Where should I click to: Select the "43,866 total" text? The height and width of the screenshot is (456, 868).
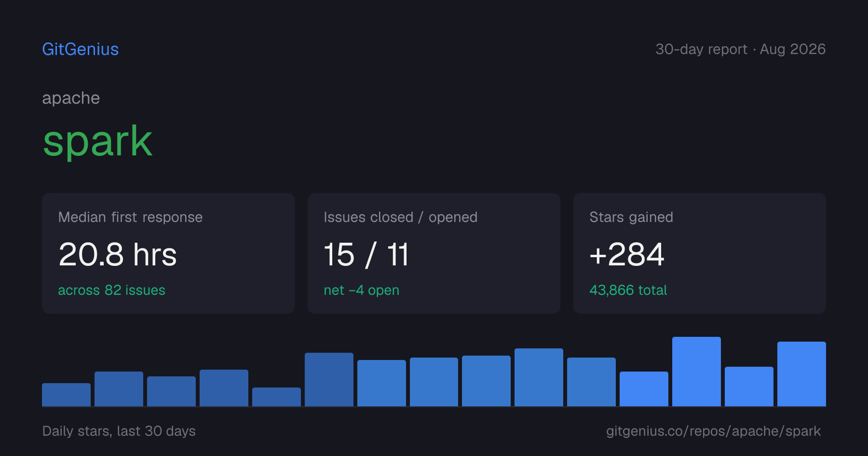[628, 290]
